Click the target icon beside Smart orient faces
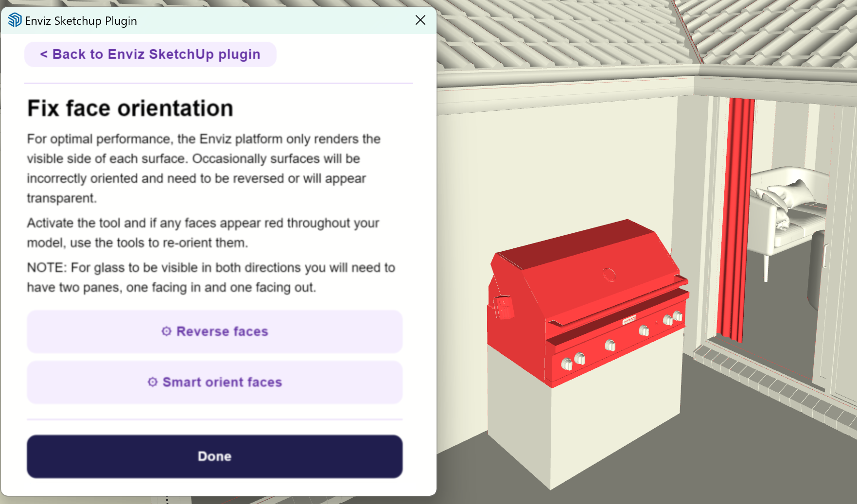This screenshot has width=857, height=504. pyautogui.click(x=153, y=382)
